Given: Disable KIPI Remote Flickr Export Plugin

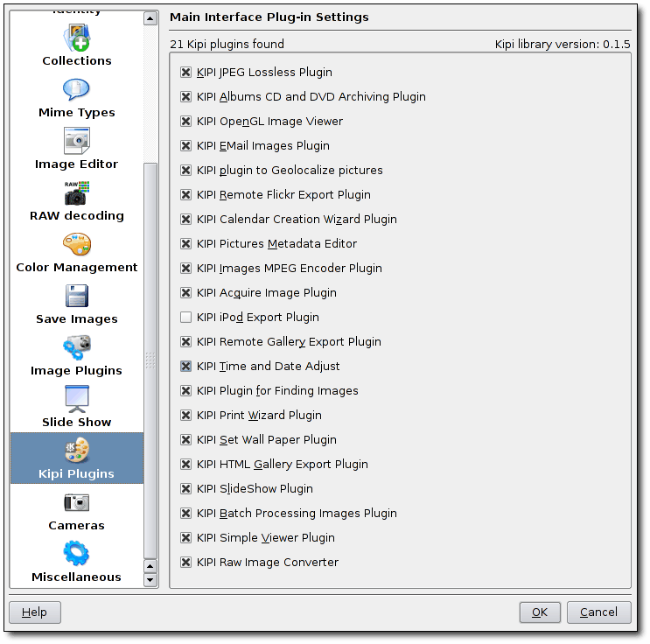Looking at the screenshot, I should (185, 195).
